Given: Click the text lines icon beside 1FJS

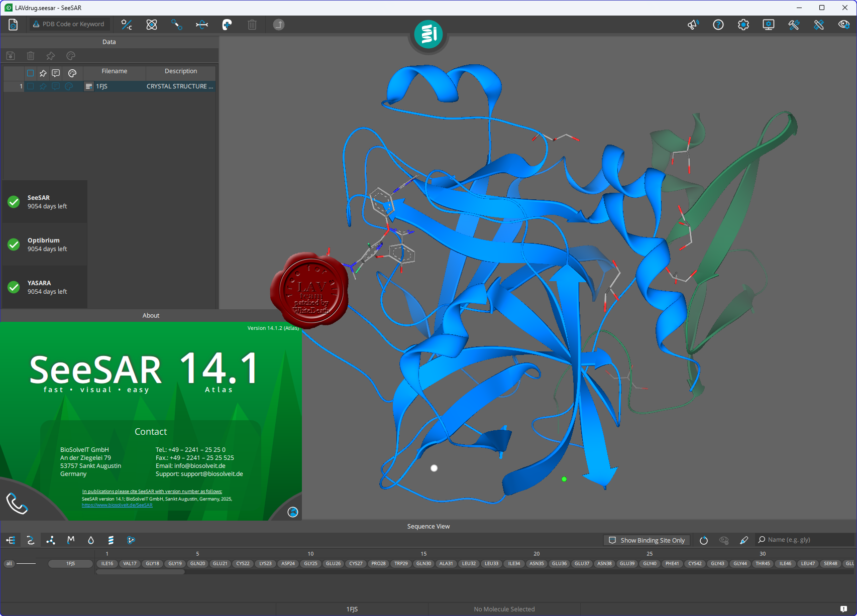Looking at the screenshot, I should (89, 86).
